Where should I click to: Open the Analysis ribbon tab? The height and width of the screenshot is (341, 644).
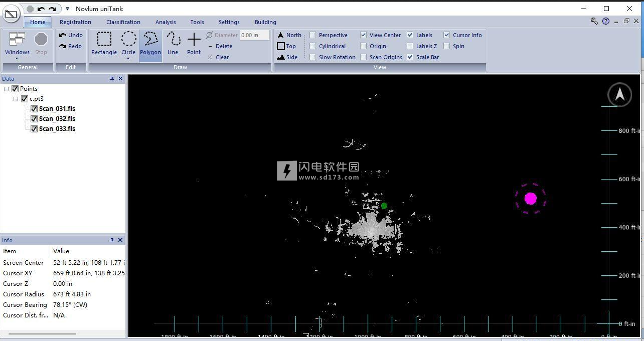[166, 22]
